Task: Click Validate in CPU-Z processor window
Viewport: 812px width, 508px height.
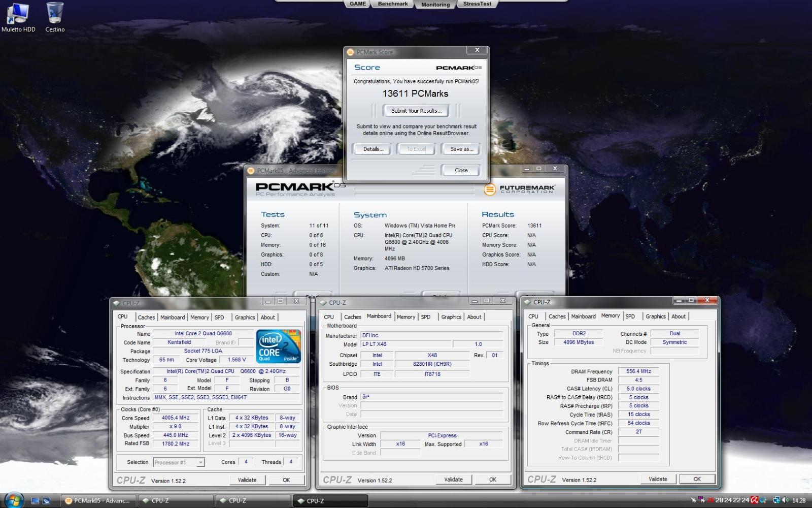Action: point(247,480)
